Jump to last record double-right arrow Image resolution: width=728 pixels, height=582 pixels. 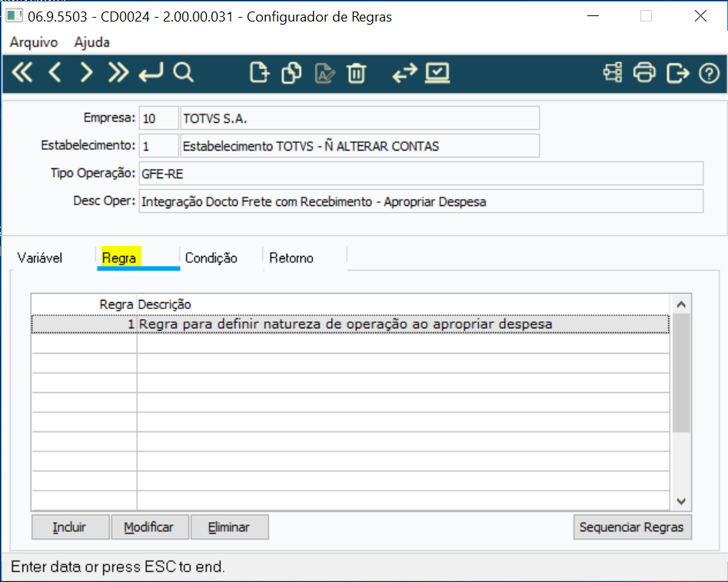(118, 73)
